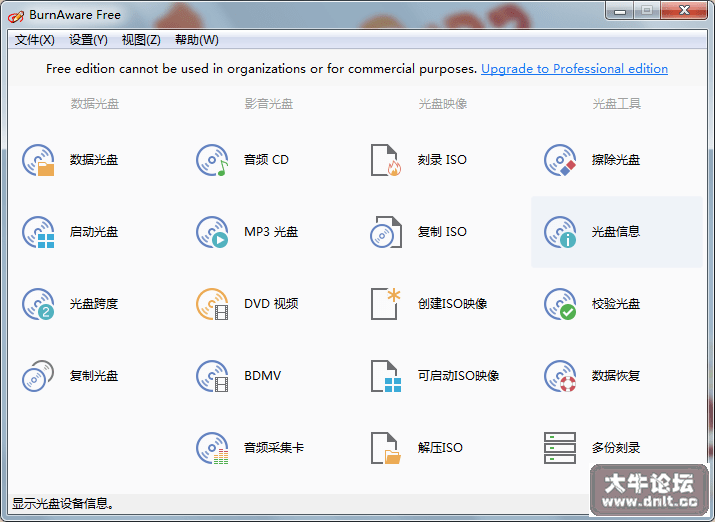Image resolution: width=715 pixels, height=522 pixels.
Task: Select the 可启动ISO映像 icon
Action: 386,376
